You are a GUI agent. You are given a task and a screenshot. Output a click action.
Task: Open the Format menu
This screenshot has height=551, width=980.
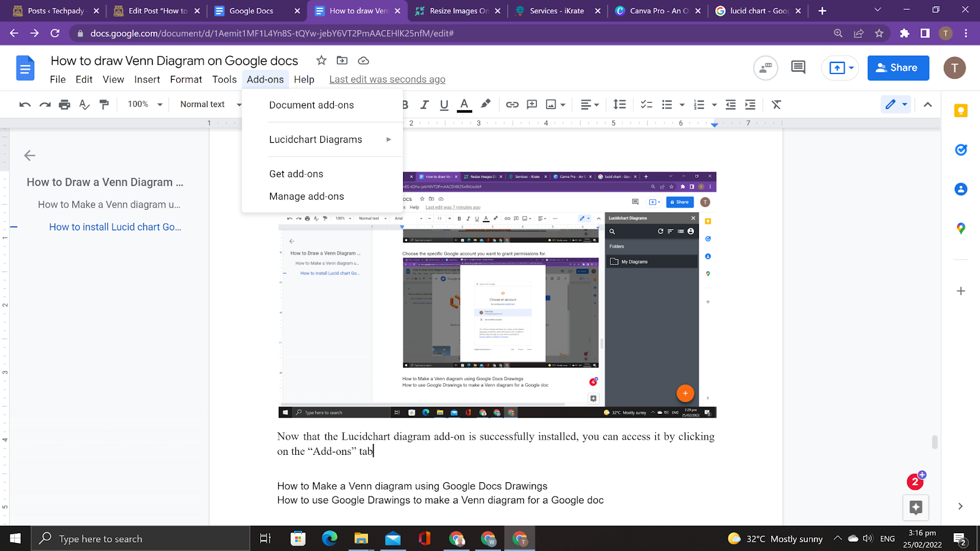coord(186,80)
